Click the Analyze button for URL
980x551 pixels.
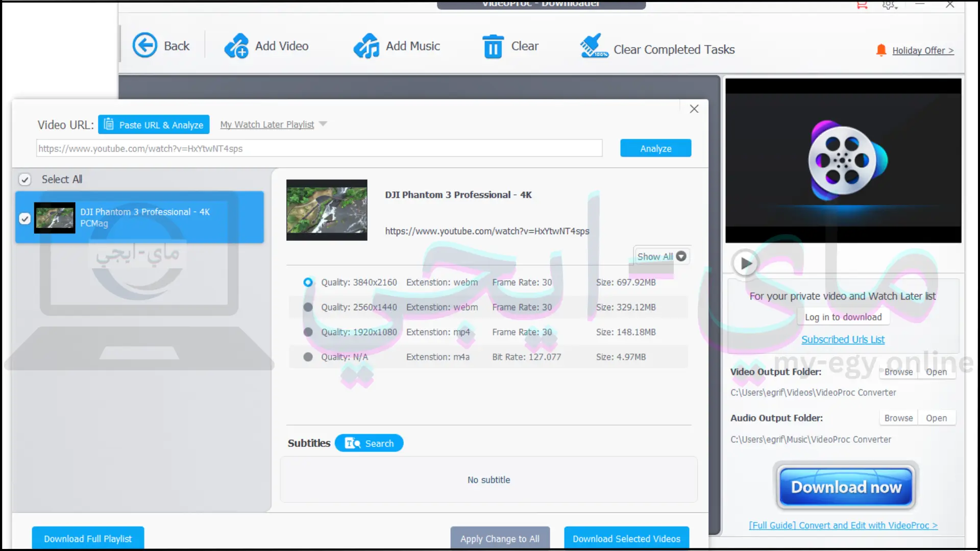click(x=655, y=148)
